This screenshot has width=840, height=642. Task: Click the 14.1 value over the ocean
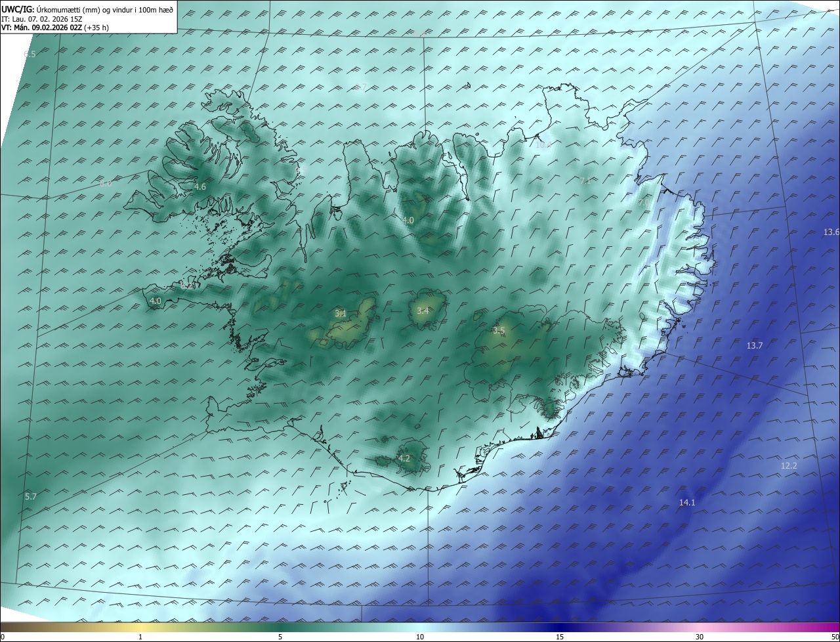pos(687,503)
